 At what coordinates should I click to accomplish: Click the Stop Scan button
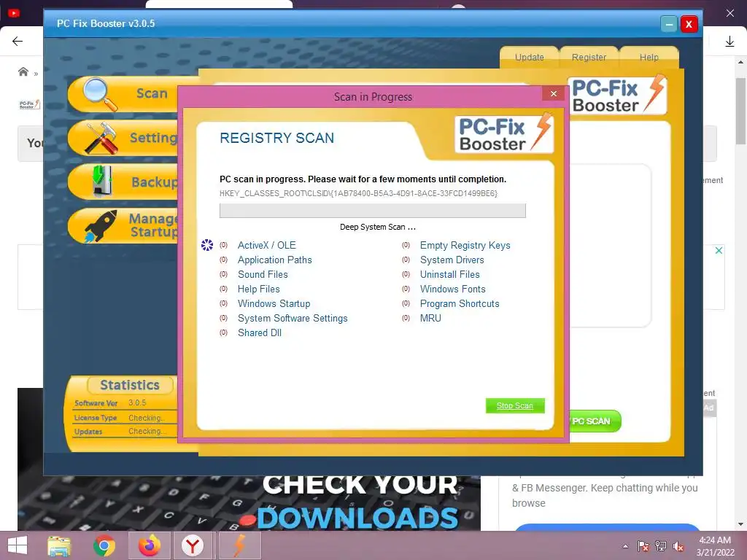(x=515, y=405)
